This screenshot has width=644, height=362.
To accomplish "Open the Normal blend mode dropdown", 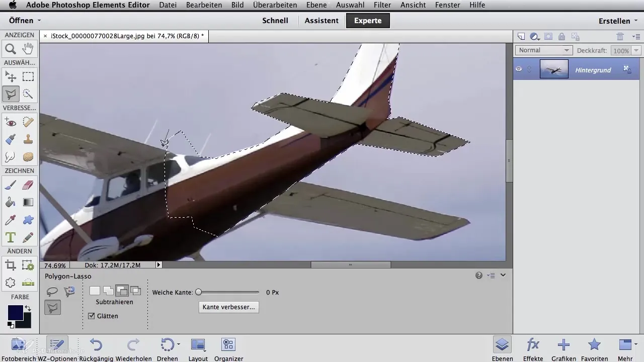I will [544, 50].
